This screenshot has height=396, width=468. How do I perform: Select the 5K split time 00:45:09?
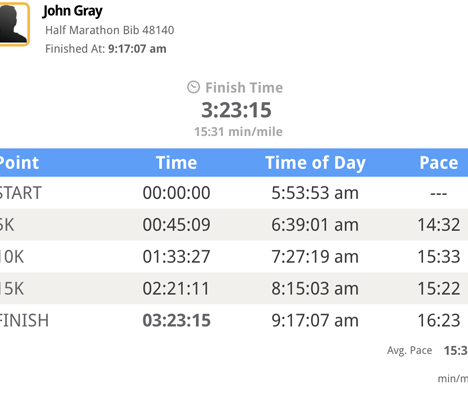coord(176,225)
